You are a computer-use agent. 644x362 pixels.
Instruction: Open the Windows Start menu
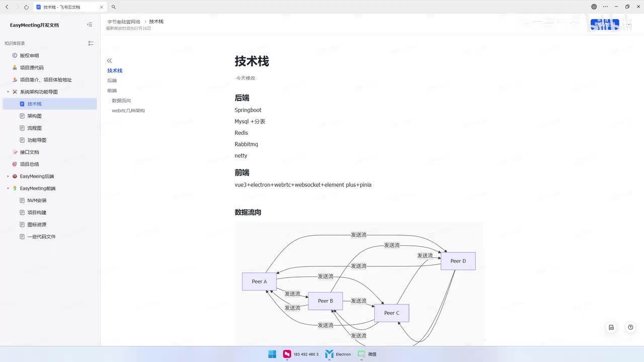(272, 354)
